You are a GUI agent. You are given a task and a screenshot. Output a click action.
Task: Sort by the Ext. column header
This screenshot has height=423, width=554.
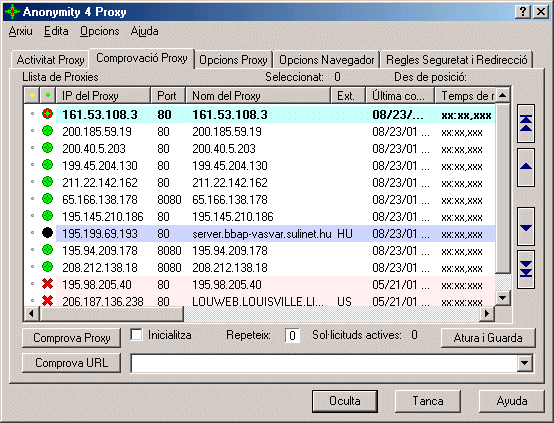point(348,95)
